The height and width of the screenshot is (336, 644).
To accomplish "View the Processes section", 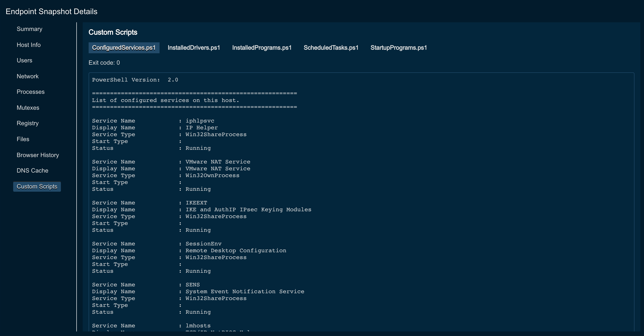I will click(30, 92).
